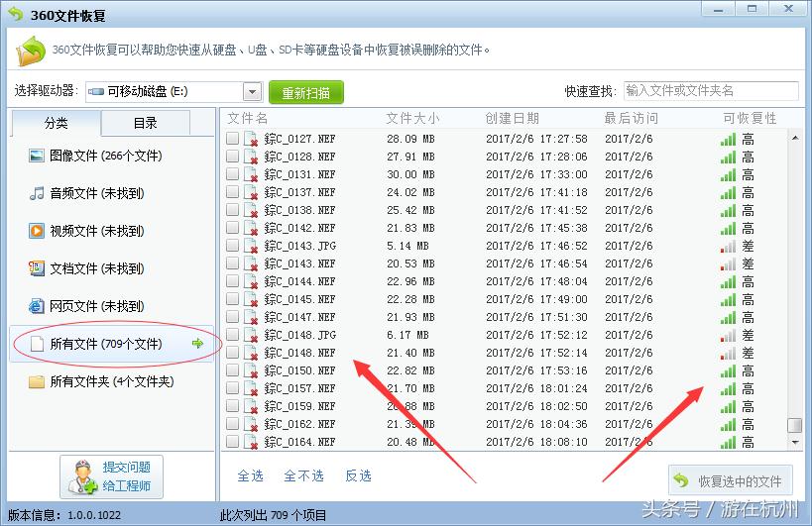Viewport: 812px width, 526px height.
Task: Click the removable disk drive icon in drive selector
Action: click(x=96, y=92)
